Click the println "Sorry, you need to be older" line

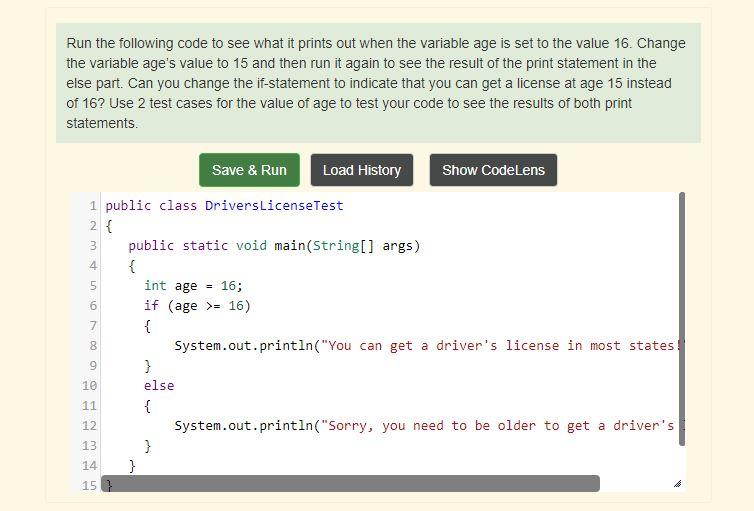point(427,426)
